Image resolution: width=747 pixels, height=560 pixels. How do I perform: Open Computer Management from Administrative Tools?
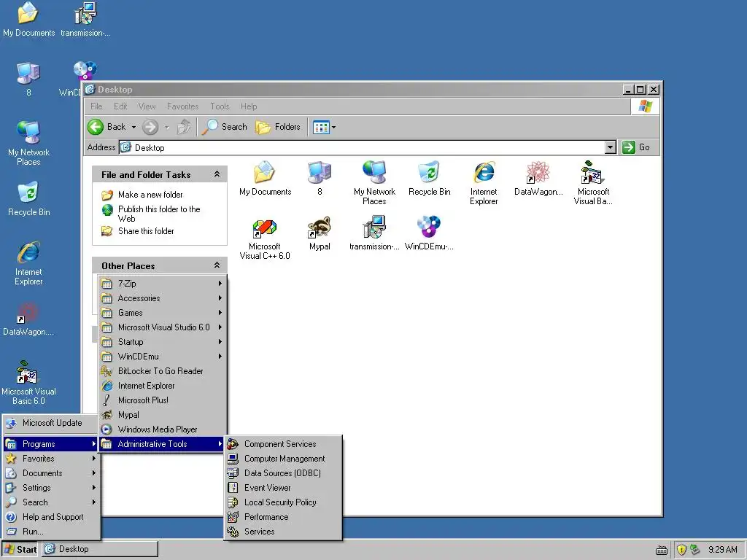pyautogui.click(x=283, y=459)
